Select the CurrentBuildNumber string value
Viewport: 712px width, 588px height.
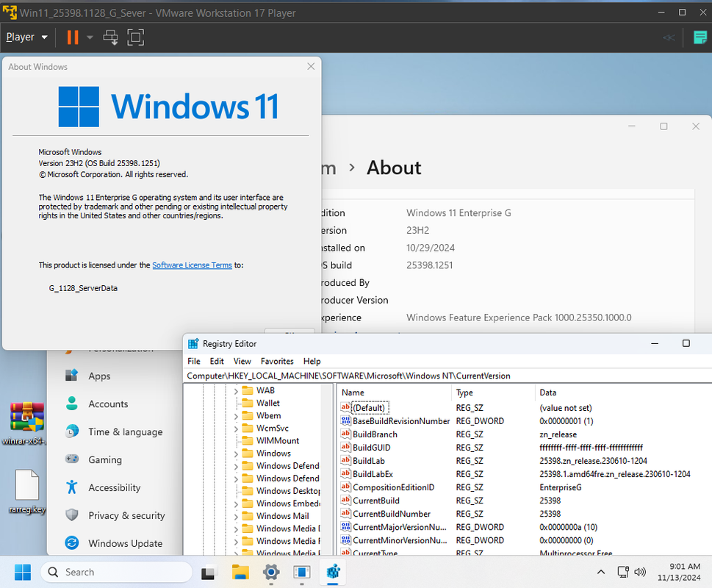(x=392, y=514)
